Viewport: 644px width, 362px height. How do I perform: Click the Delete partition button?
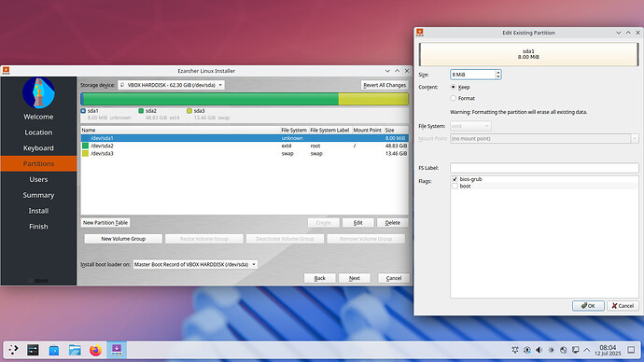pyautogui.click(x=393, y=222)
